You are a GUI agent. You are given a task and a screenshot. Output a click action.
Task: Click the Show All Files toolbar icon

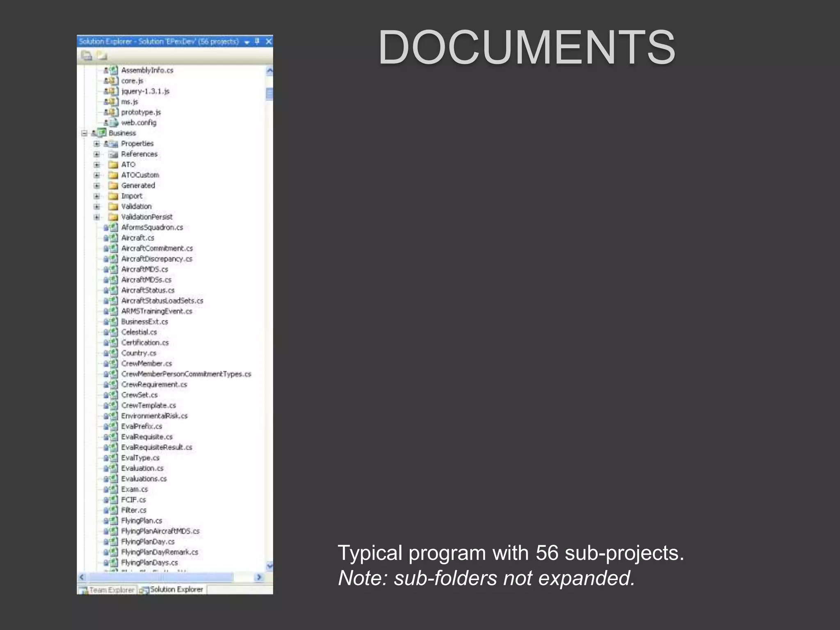pyautogui.click(x=102, y=55)
